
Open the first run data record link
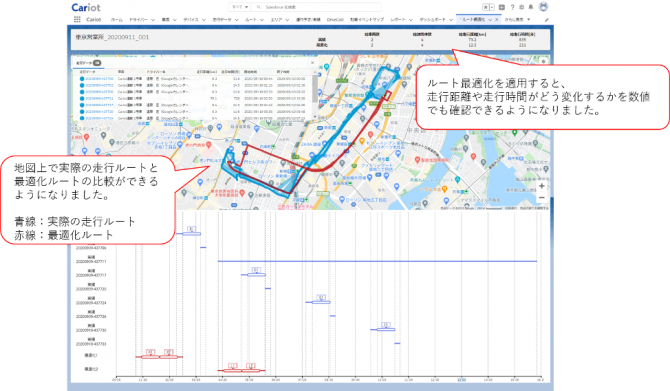[99, 79]
